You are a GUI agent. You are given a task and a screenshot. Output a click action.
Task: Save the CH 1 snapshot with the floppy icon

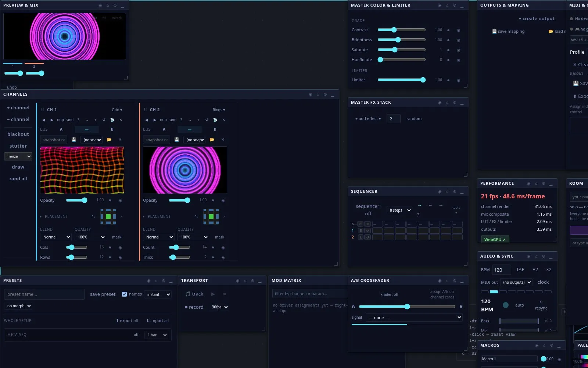click(74, 140)
